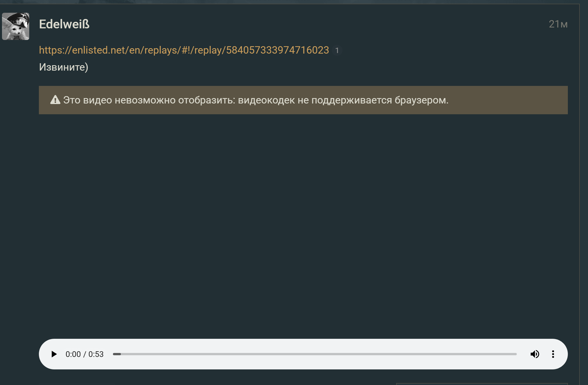This screenshot has width=588, height=385.
Task: Click the 0:53 total duration label
Action: (x=96, y=354)
